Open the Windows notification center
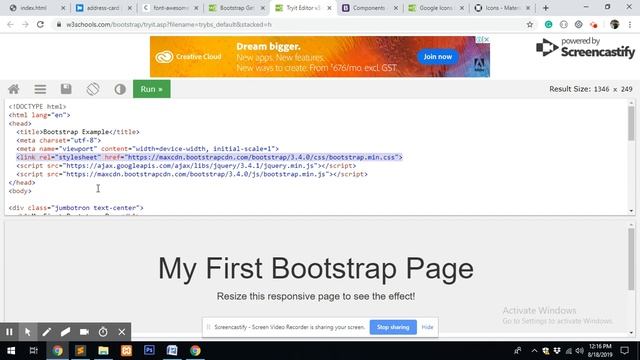The image size is (640, 360). (624, 351)
